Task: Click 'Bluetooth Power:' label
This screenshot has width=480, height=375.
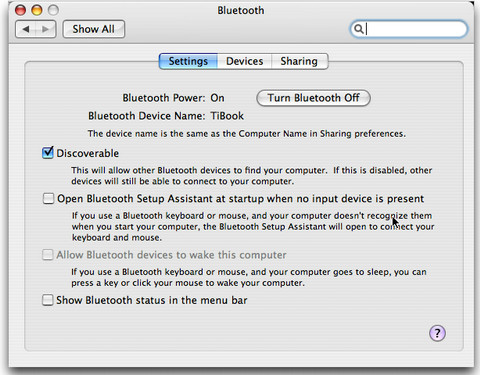Action: click(x=164, y=98)
